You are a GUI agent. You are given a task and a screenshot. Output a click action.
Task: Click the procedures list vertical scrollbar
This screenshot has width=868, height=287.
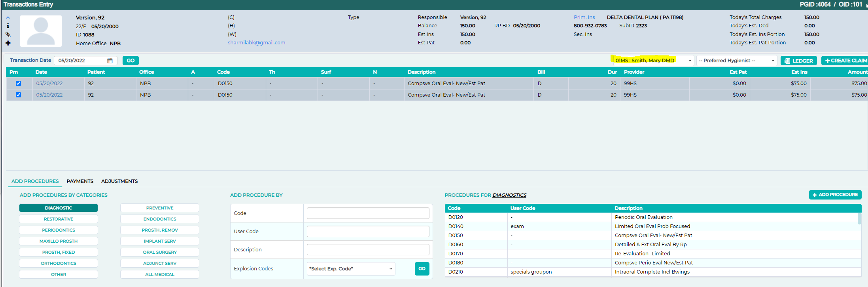tap(859, 219)
